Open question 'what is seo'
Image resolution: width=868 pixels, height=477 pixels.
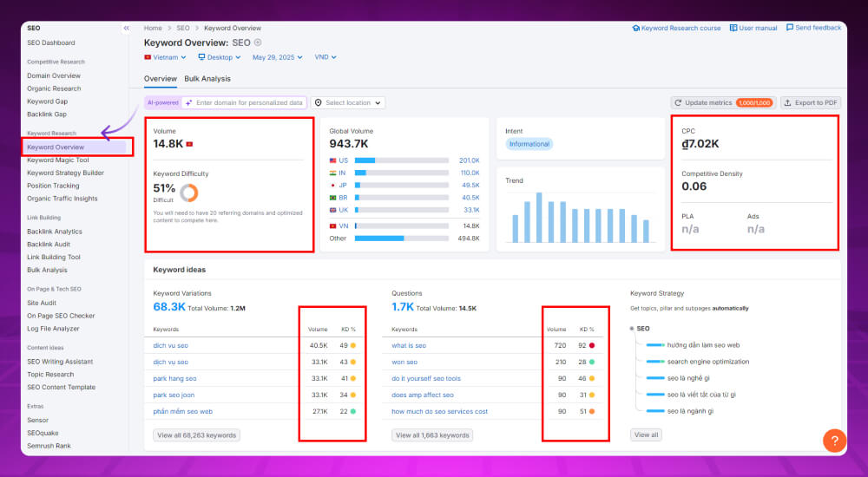click(409, 345)
